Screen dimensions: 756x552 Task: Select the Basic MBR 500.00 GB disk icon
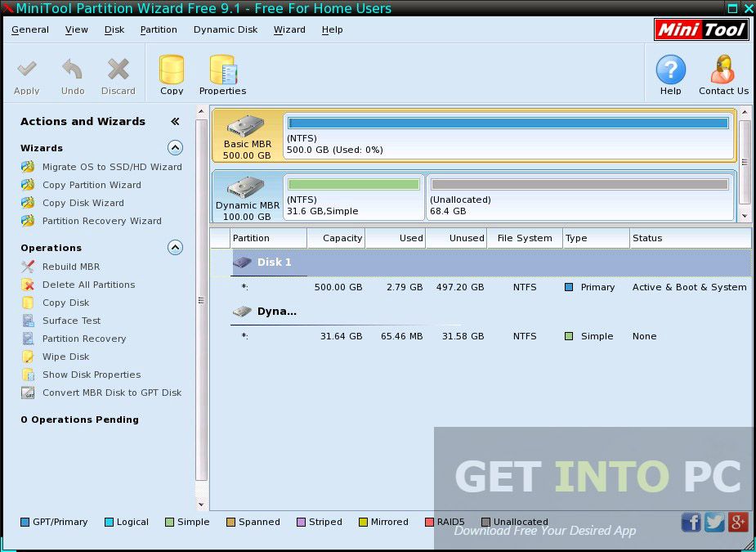pos(246,127)
